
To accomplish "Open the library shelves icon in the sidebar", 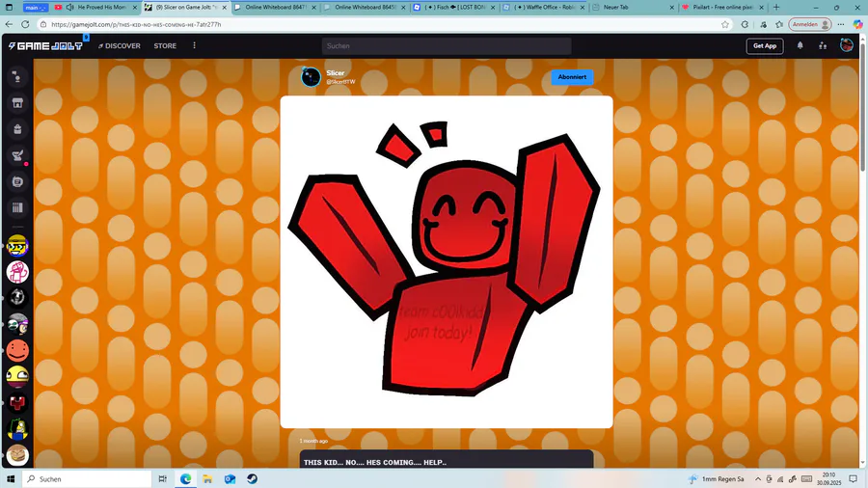I will click(x=17, y=208).
